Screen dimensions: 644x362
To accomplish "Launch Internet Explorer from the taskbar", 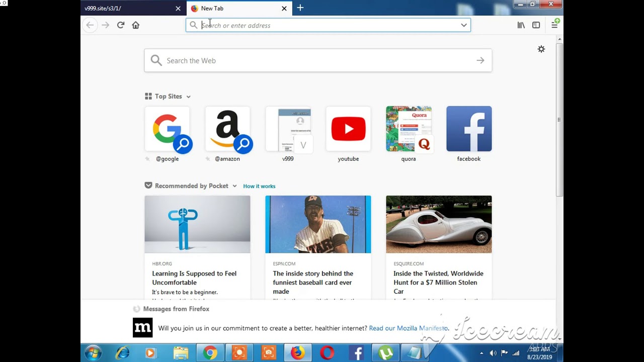I will 122,353.
